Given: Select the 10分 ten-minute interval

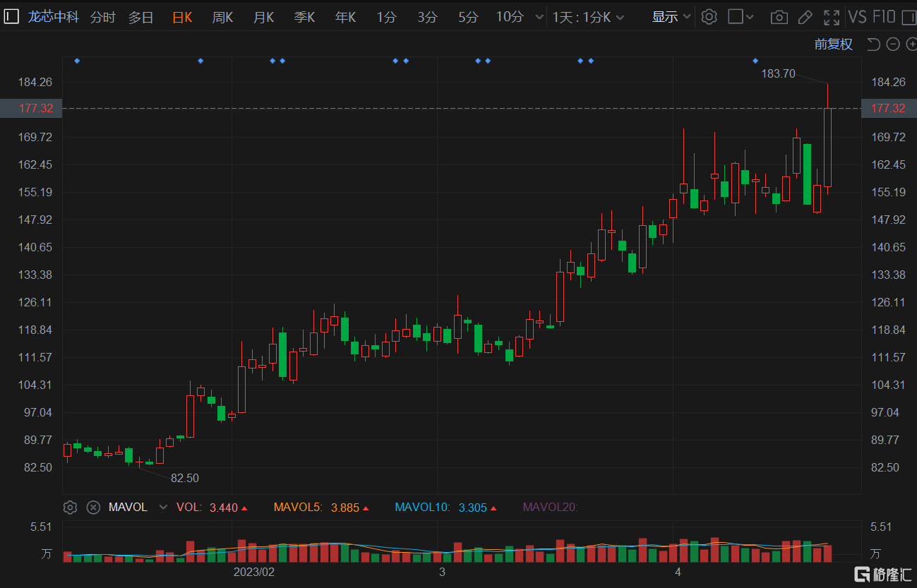Looking at the screenshot, I should (x=510, y=17).
